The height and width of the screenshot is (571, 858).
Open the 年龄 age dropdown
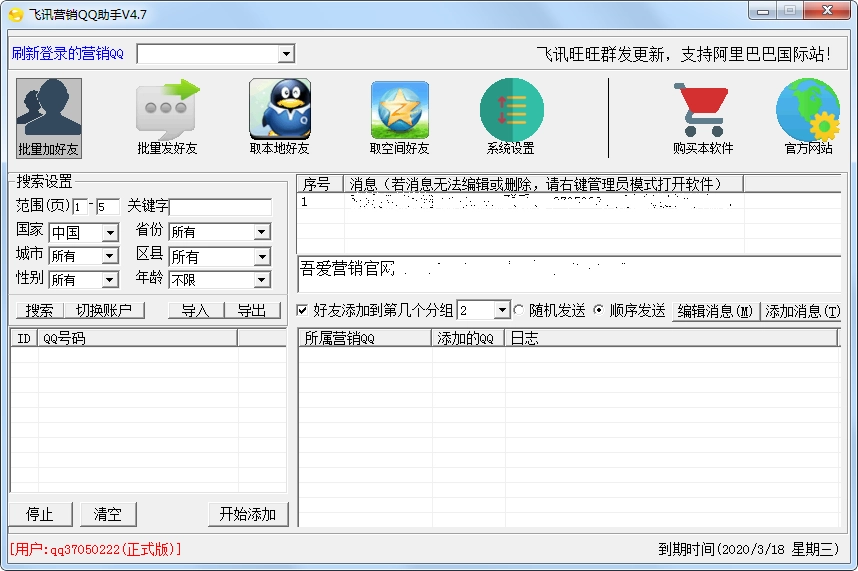(262, 279)
